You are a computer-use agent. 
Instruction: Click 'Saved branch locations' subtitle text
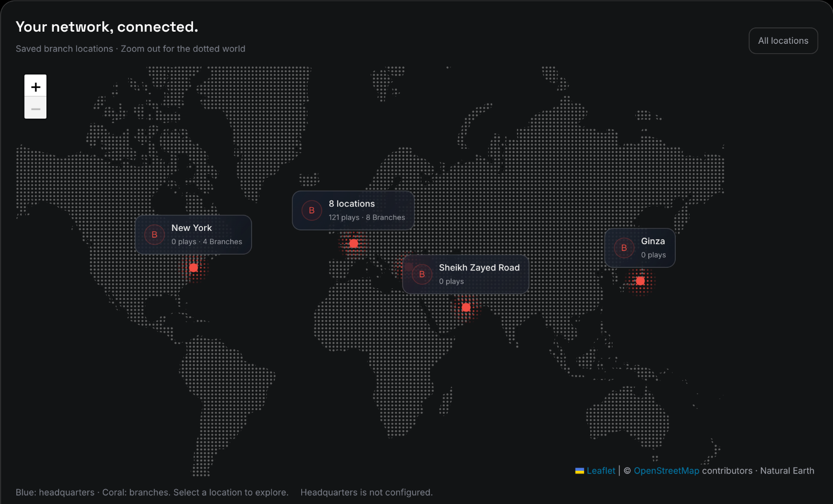click(x=64, y=49)
